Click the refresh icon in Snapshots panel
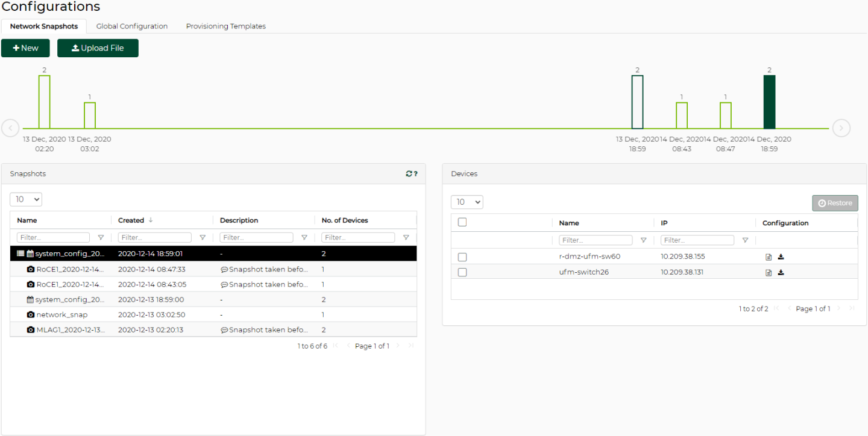Screen dimensions: 868x436 pos(409,174)
